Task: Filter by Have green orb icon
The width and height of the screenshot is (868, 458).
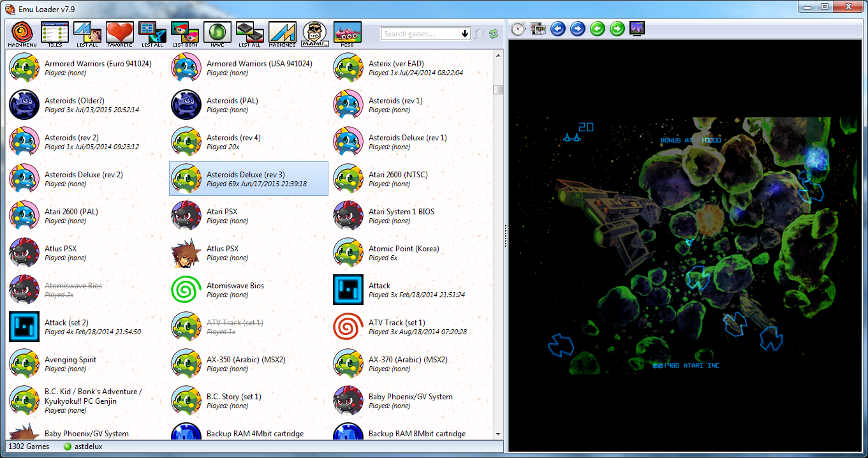Action: [x=217, y=34]
